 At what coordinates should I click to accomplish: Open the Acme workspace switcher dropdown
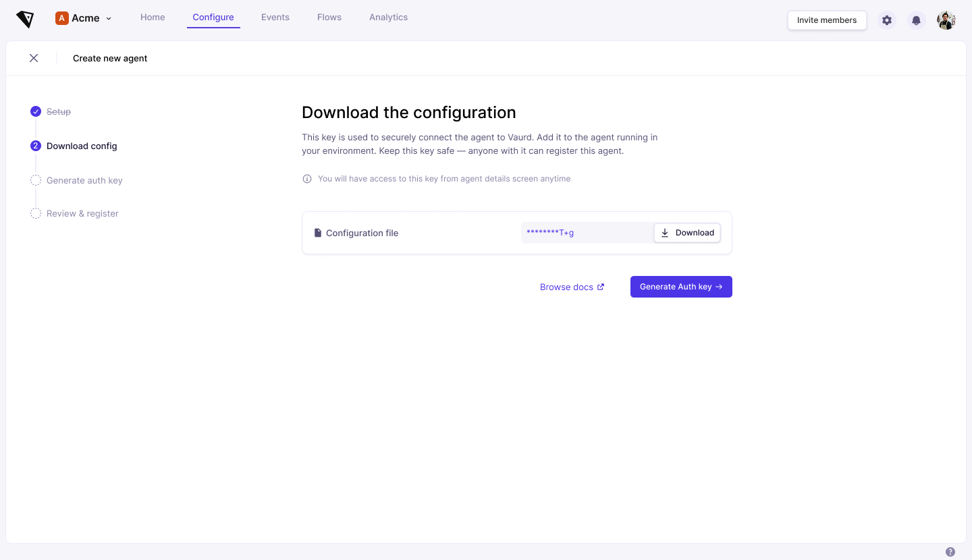pos(84,18)
